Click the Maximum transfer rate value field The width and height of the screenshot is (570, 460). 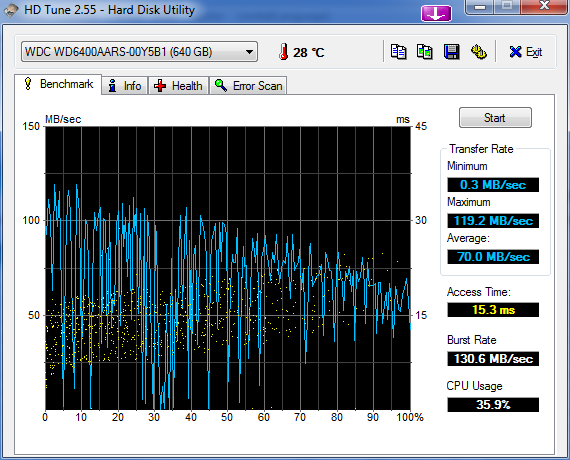tap(493, 221)
